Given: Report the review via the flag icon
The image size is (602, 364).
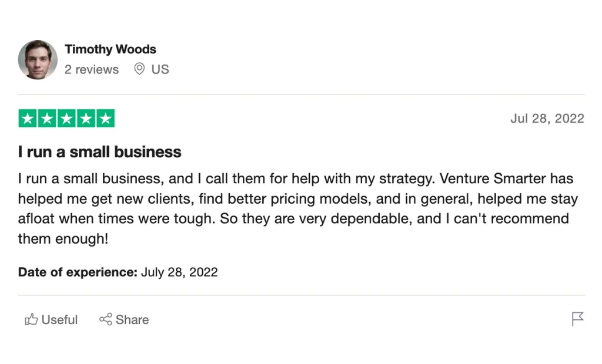Looking at the screenshot, I should point(577,319).
